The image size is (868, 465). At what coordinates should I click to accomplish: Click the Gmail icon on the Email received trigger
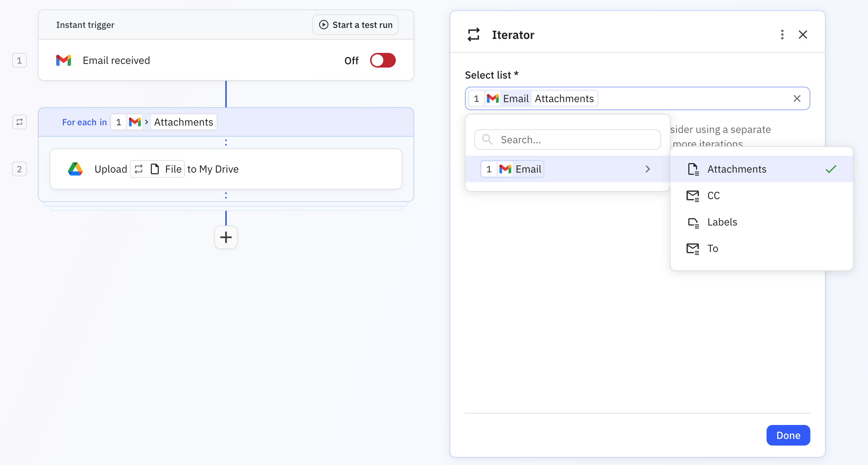tap(63, 60)
